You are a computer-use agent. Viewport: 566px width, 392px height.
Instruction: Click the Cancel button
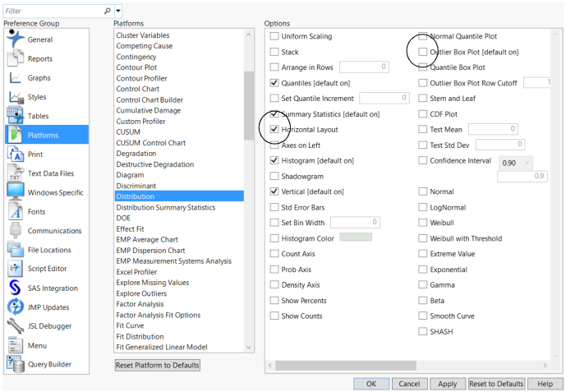[409, 384]
